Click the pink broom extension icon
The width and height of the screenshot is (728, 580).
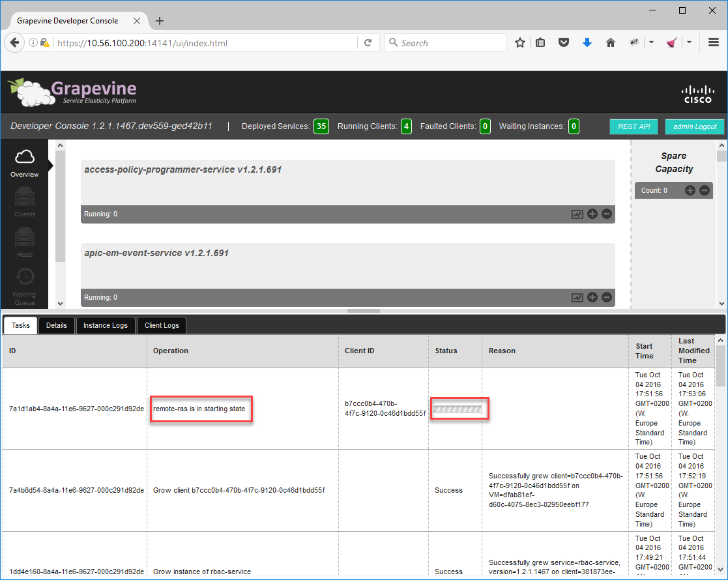click(671, 43)
